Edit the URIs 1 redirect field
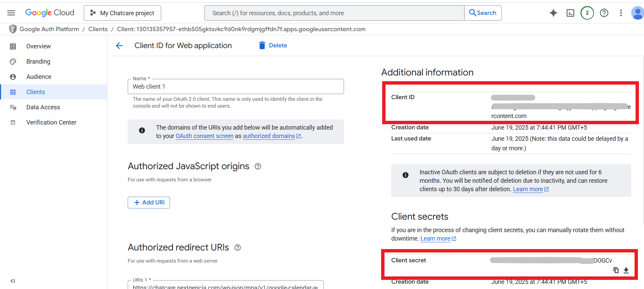The image size is (644, 289). point(226,285)
